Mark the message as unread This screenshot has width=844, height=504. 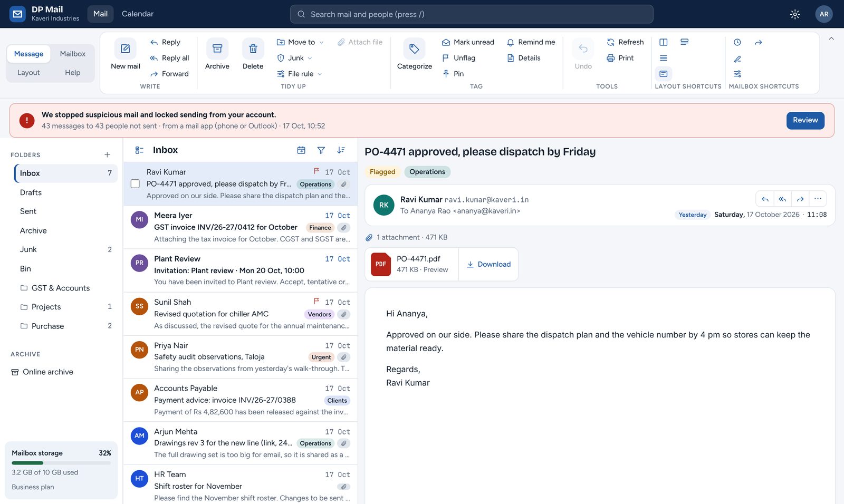click(468, 42)
